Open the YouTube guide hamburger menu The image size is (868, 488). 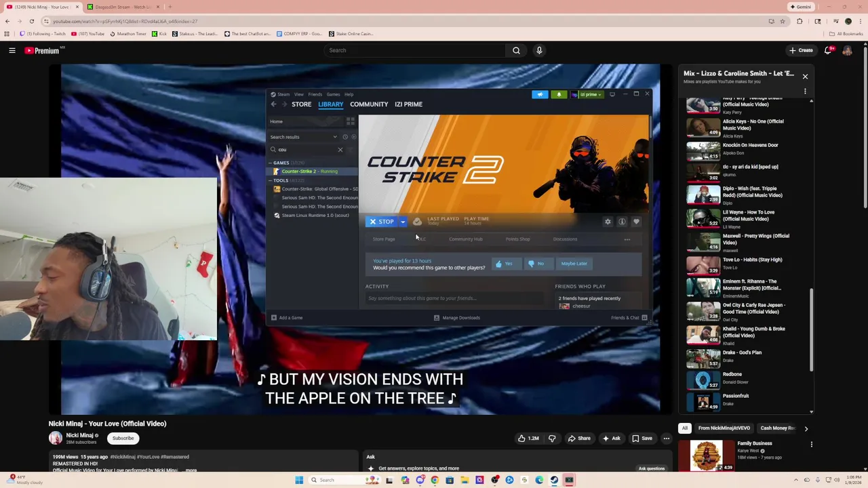coord(12,50)
